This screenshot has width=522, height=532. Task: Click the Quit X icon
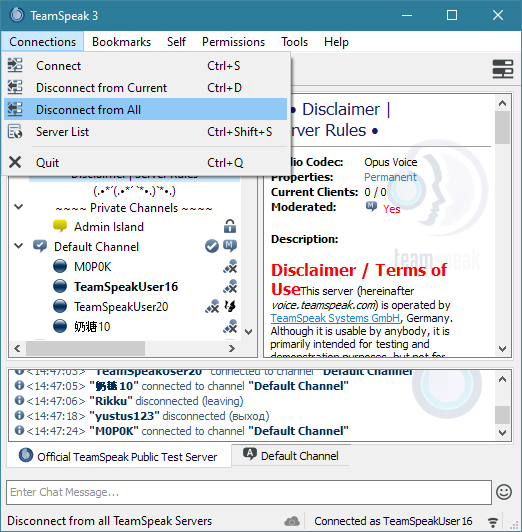click(15, 162)
